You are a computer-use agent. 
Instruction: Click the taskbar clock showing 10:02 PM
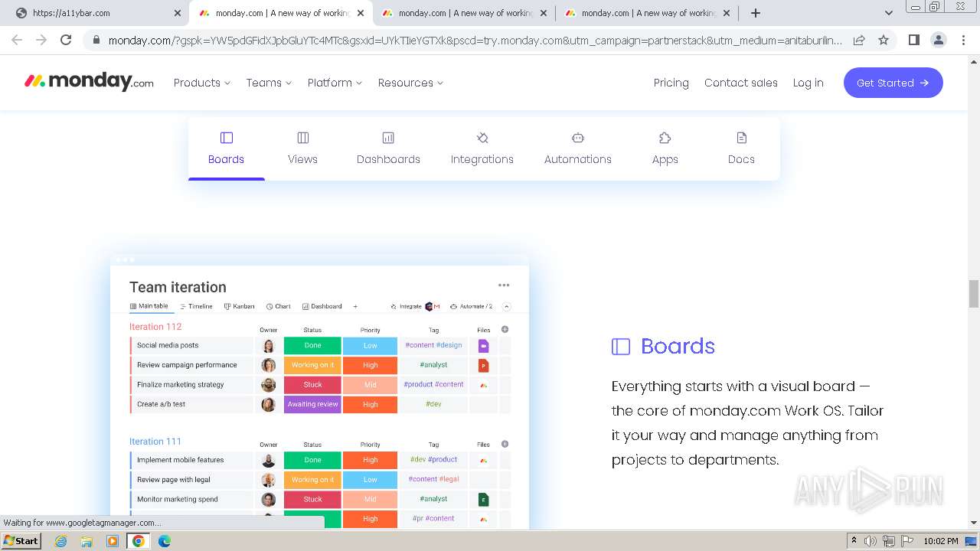pyautogui.click(x=941, y=541)
